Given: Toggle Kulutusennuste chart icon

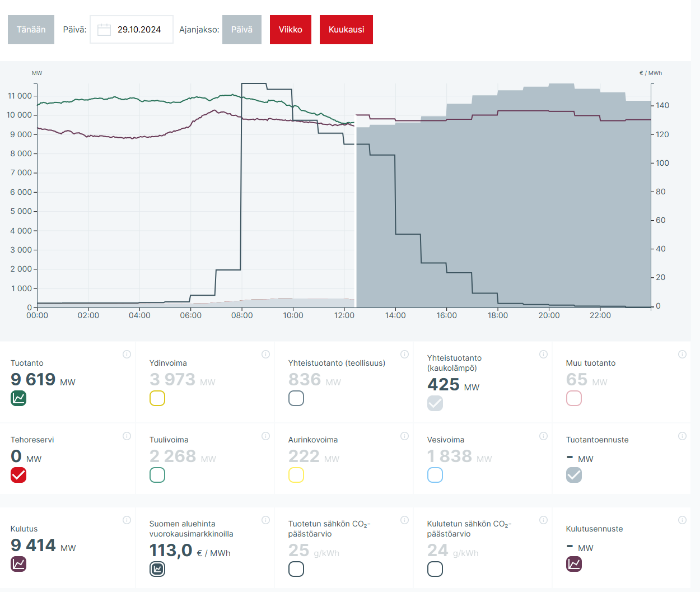Looking at the screenshot, I should (574, 564).
